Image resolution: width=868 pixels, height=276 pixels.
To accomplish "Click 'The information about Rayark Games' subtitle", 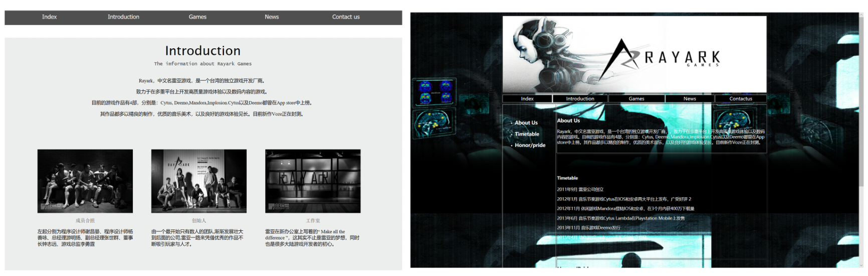I will pyautogui.click(x=203, y=64).
